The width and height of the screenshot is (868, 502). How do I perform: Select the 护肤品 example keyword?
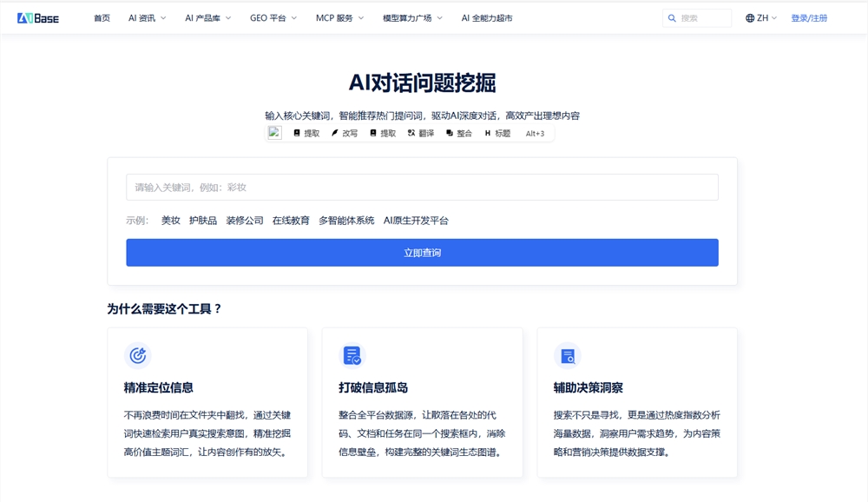(x=203, y=221)
